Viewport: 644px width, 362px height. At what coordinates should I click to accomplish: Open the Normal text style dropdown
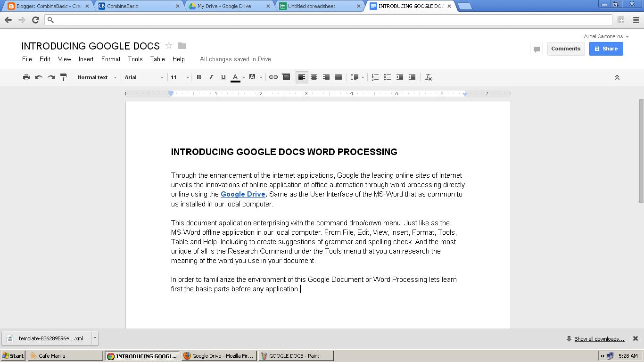point(97,77)
